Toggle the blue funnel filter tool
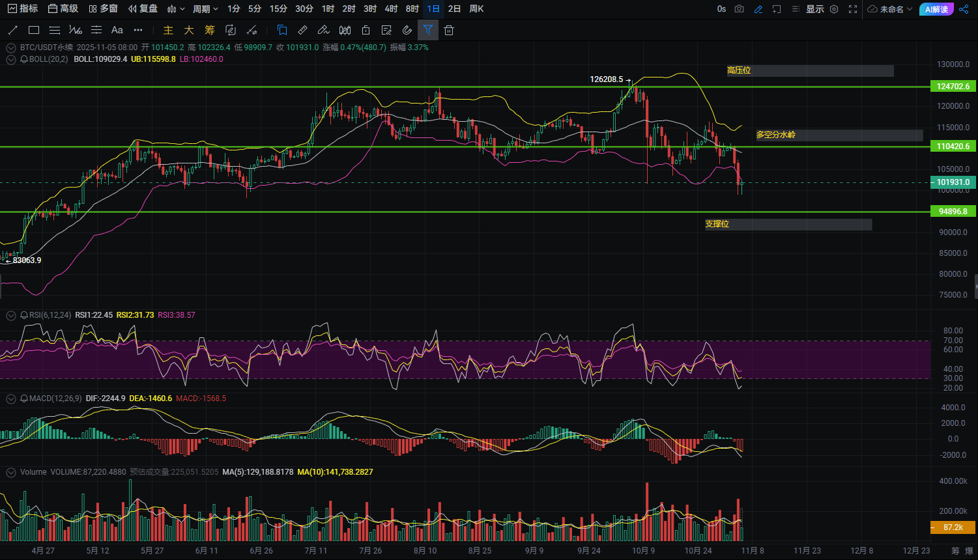The width and height of the screenshot is (978, 560). pyautogui.click(x=427, y=30)
